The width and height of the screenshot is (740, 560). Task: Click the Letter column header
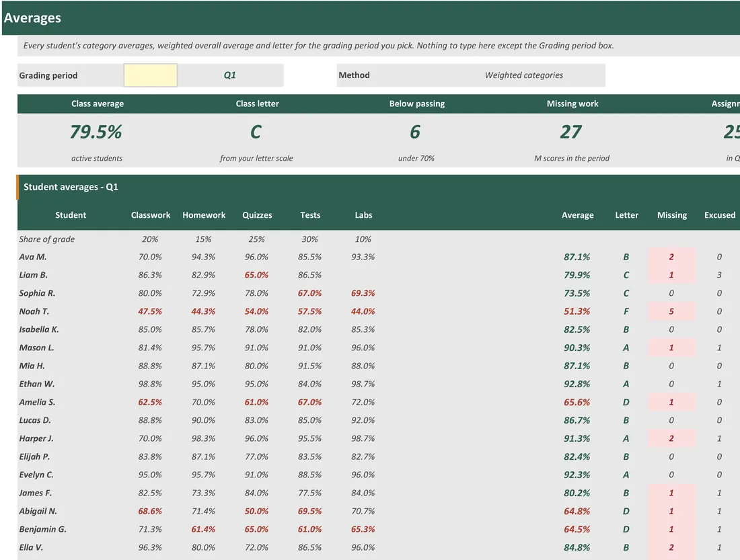click(x=627, y=215)
